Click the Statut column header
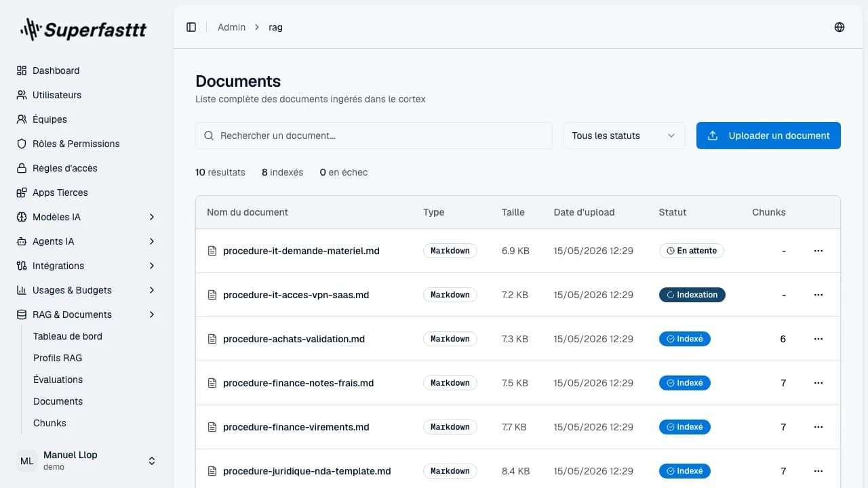This screenshot has height=488, width=868. pos(673,212)
